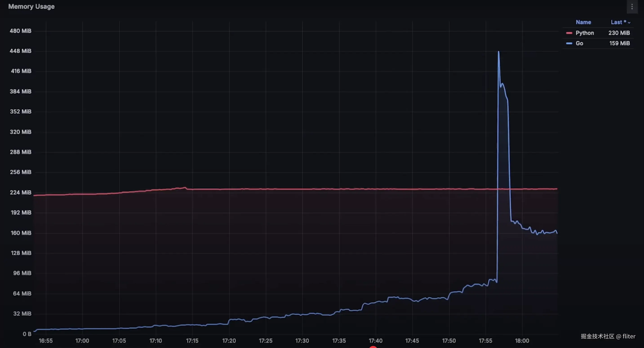Click the Go memory spike peak near 448 MiB
644x348 pixels.
click(498, 52)
